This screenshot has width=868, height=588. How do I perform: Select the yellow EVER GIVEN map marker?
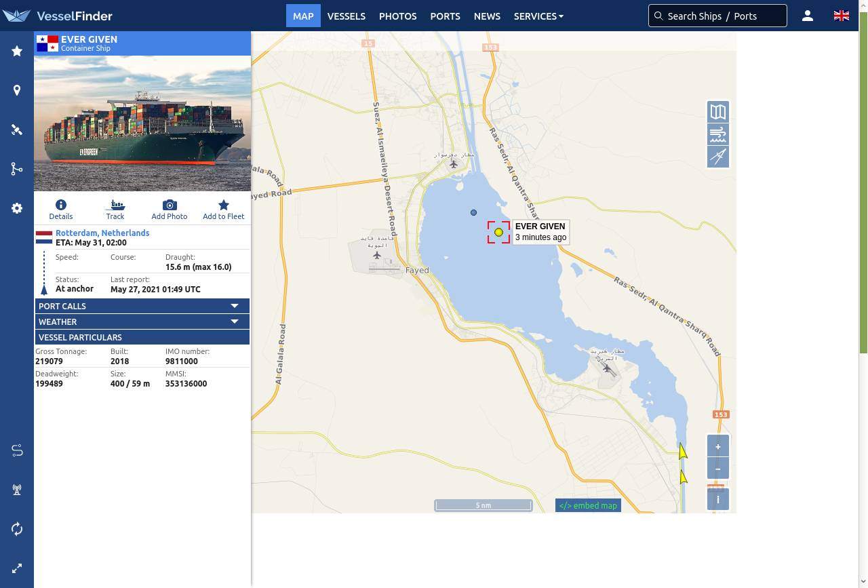(498, 232)
